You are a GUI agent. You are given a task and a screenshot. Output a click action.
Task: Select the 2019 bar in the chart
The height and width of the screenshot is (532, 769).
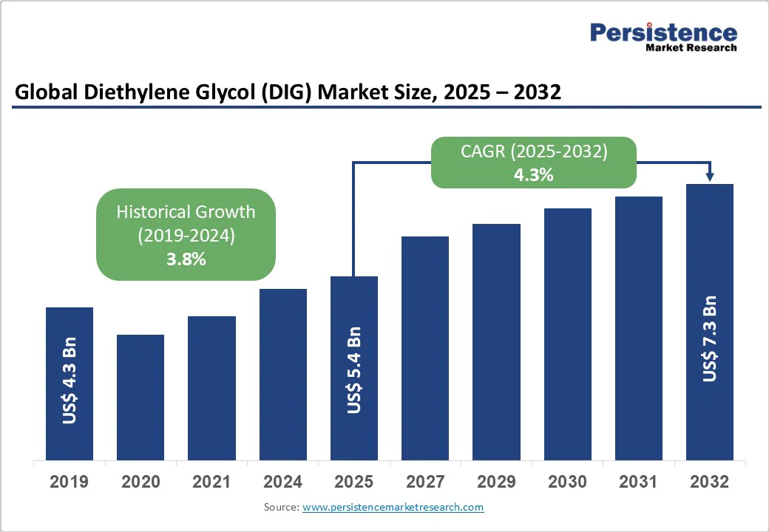tap(70, 383)
